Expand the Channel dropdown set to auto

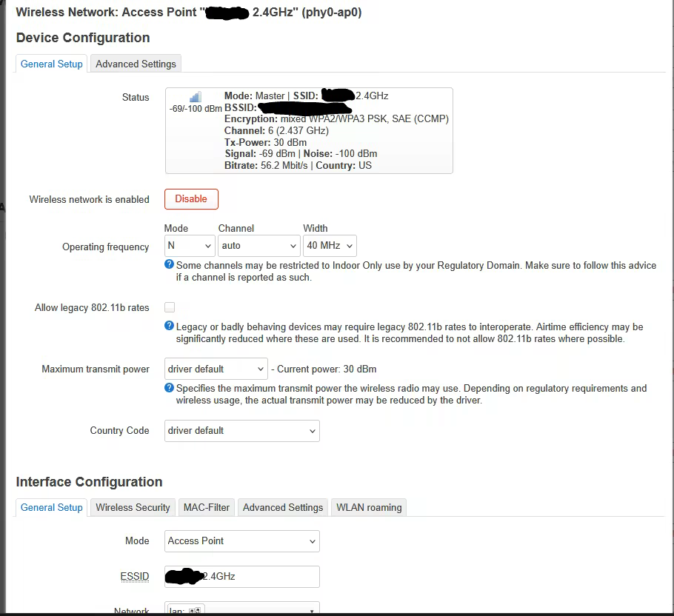click(x=258, y=246)
